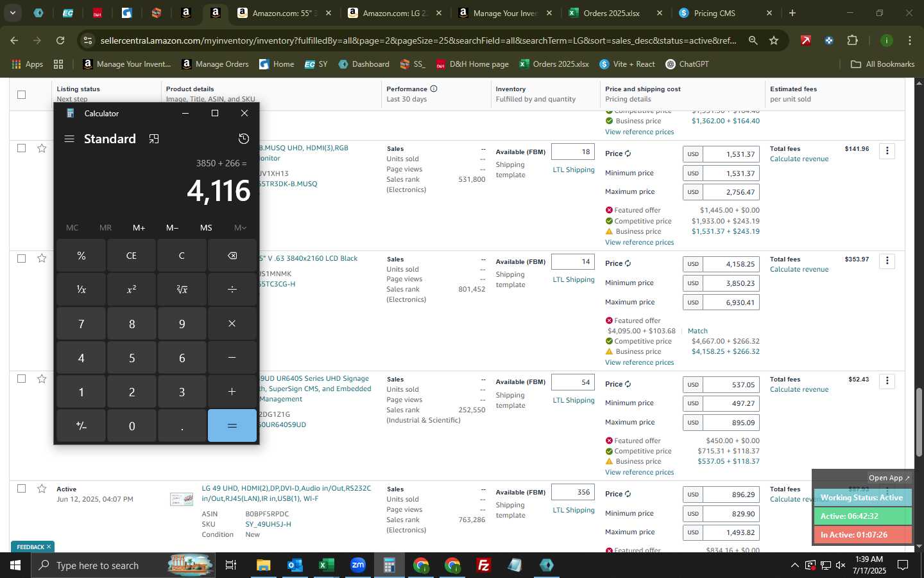Favorite the star in the 1,531.37 price row
Image resolution: width=924 pixels, height=578 pixels.
pos(42,148)
